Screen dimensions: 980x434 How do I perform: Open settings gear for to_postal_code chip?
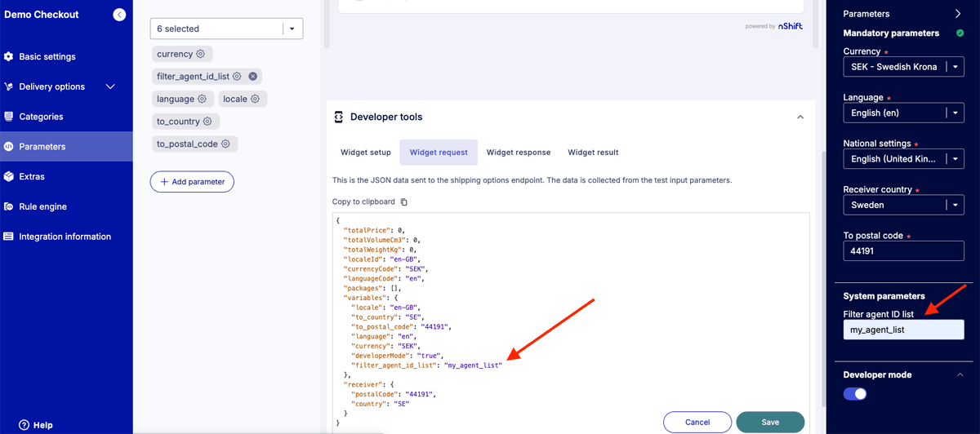pyautogui.click(x=226, y=144)
